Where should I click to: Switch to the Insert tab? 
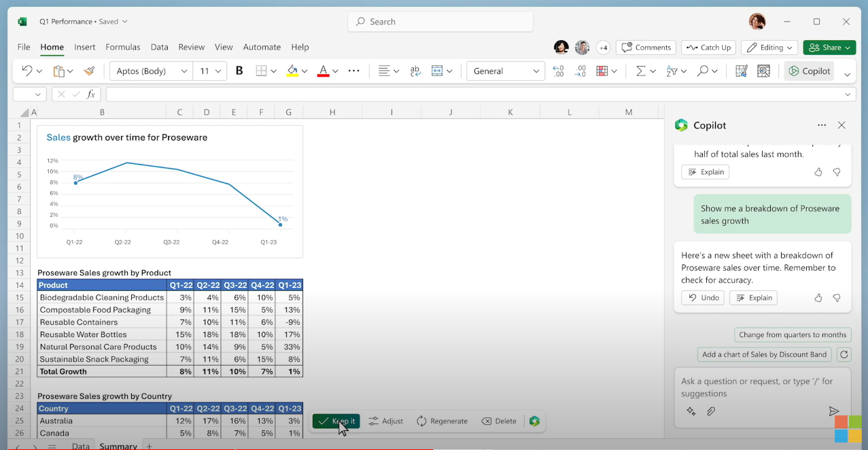tap(85, 47)
